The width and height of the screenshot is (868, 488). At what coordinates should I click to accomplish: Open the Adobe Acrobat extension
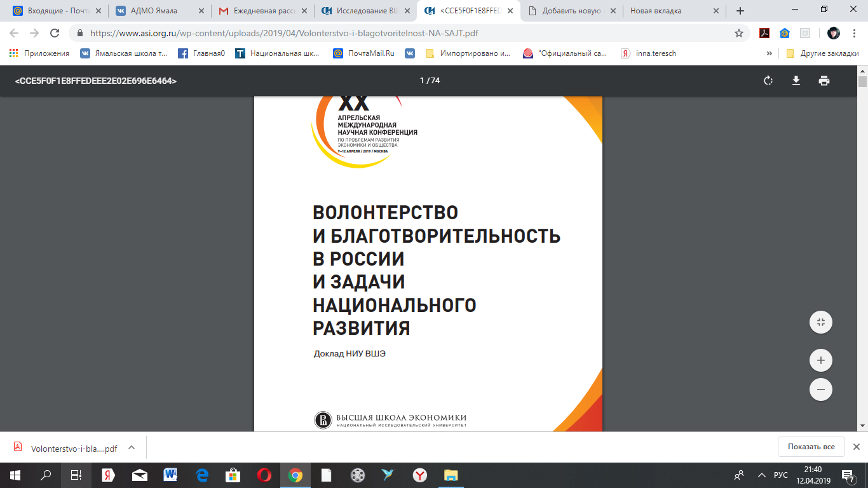pyautogui.click(x=764, y=33)
